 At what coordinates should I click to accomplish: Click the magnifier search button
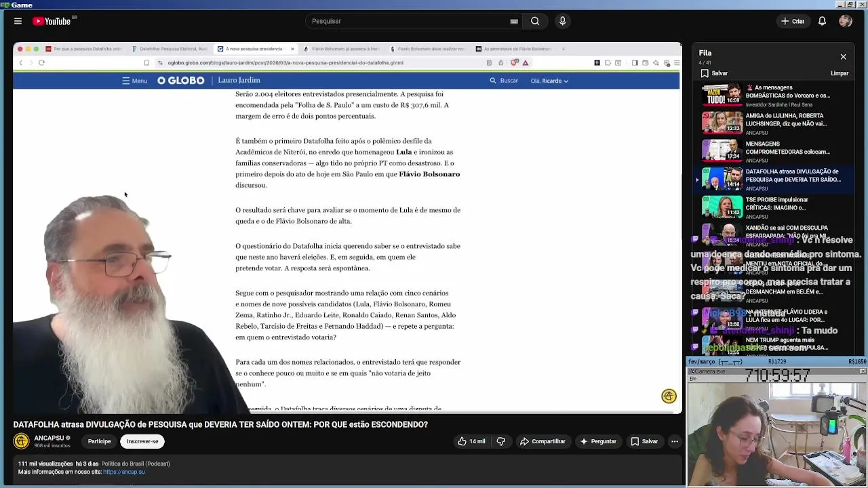pyautogui.click(x=535, y=21)
